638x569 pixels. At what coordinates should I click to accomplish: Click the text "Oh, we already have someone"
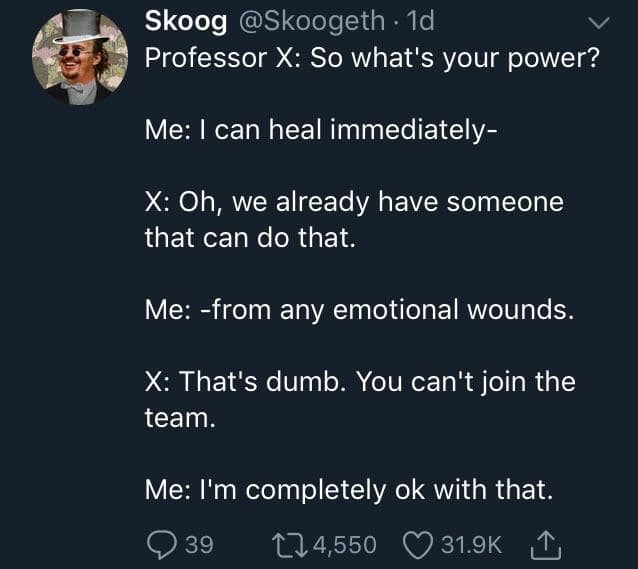click(x=371, y=202)
